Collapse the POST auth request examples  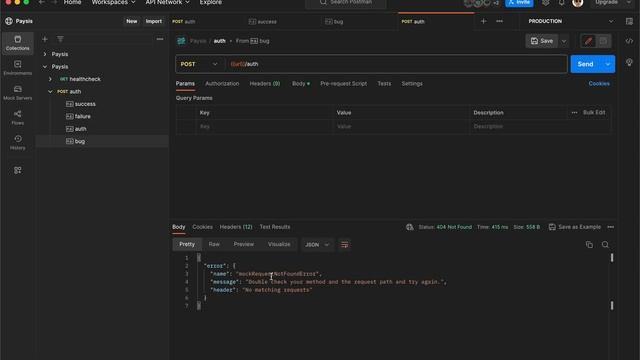(x=50, y=91)
